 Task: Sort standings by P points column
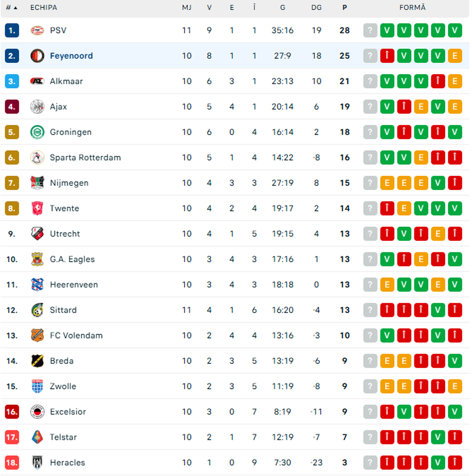click(x=345, y=8)
